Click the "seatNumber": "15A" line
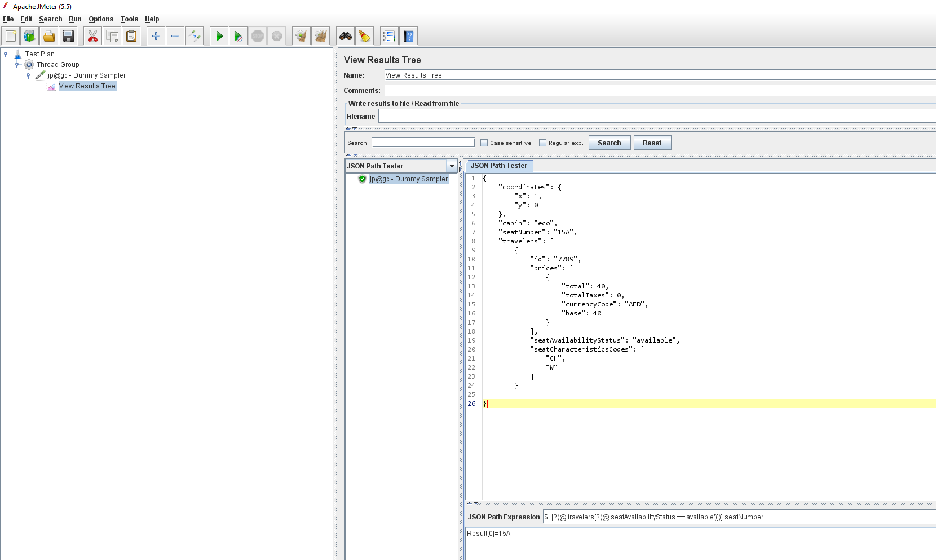 click(x=538, y=232)
